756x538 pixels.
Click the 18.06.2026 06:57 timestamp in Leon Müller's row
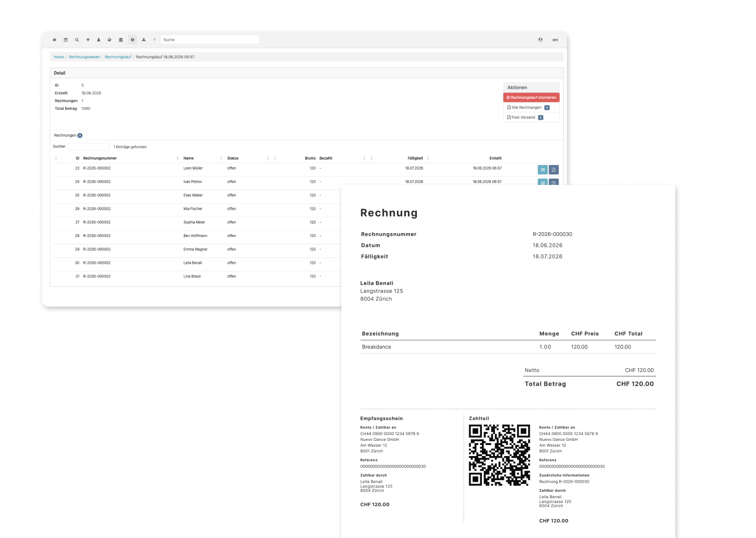click(487, 168)
